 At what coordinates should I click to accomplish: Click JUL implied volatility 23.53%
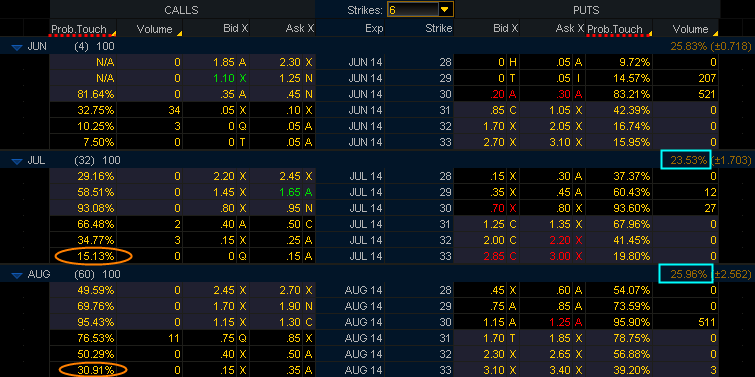(690, 160)
